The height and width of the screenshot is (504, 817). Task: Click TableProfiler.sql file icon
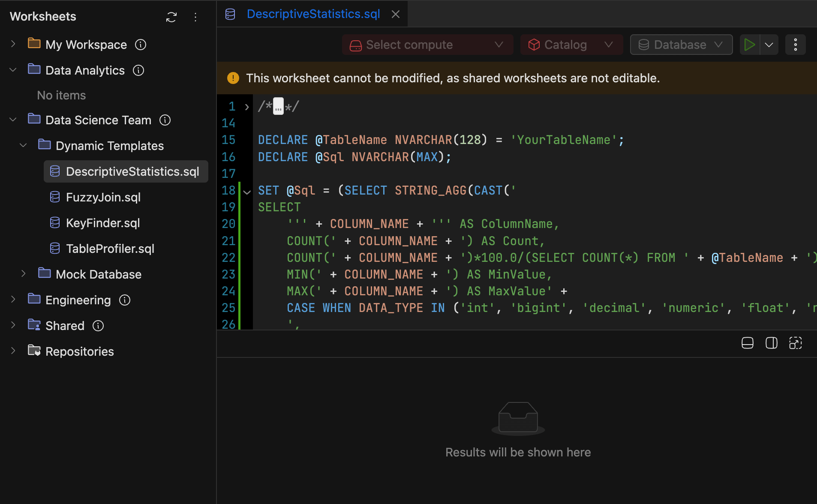pos(55,249)
